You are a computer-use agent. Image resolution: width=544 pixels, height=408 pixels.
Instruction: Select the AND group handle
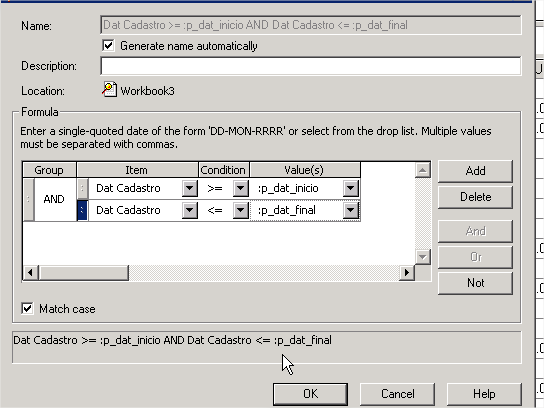point(28,199)
